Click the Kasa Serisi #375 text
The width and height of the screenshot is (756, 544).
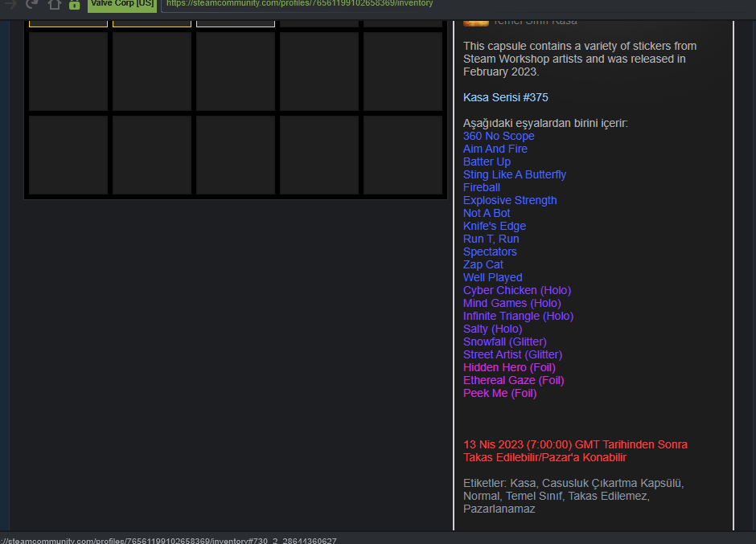click(505, 97)
